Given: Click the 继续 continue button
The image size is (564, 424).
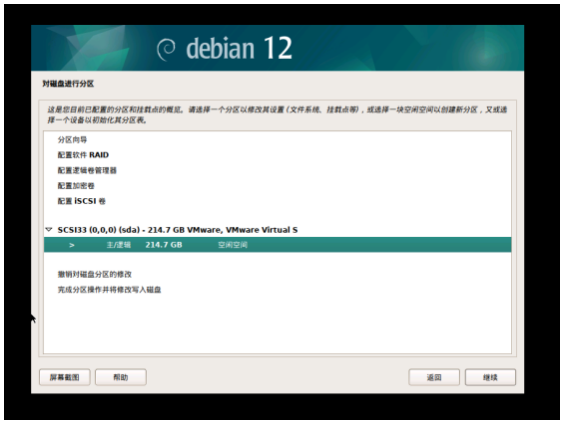Looking at the screenshot, I should point(490,377).
